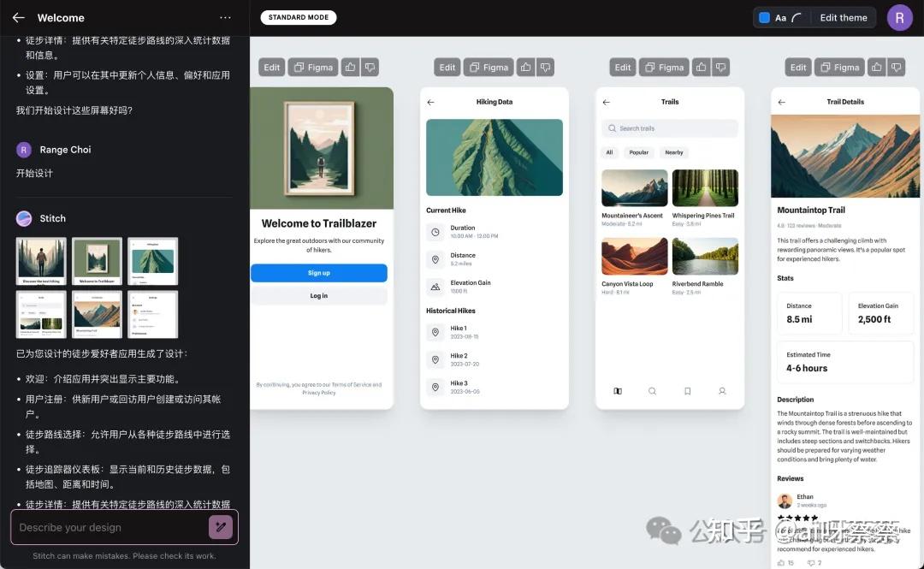This screenshot has width=924, height=569.
Task: Open the Standard Mode selector
Action: [298, 16]
